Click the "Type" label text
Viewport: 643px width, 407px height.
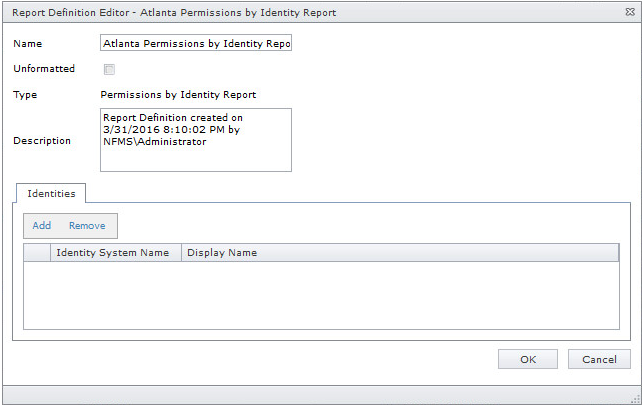point(26,95)
